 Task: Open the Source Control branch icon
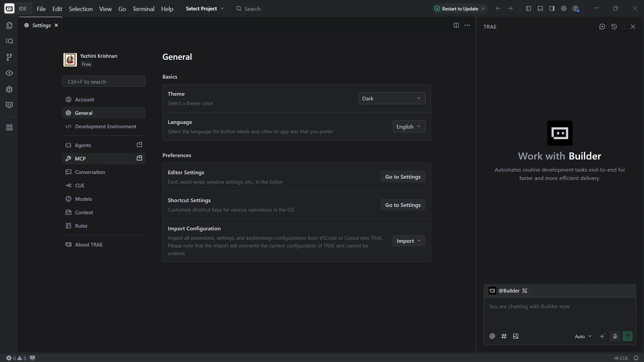tap(9, 57)
